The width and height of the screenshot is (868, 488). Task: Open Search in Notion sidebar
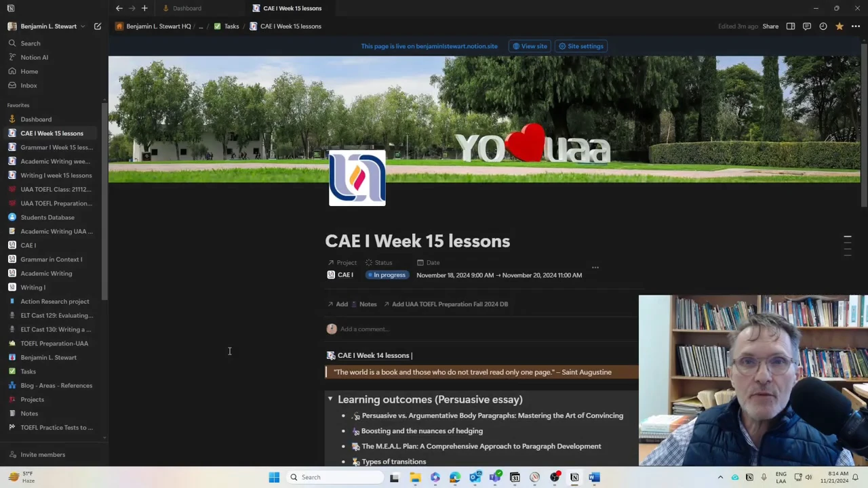coord(30,43)
